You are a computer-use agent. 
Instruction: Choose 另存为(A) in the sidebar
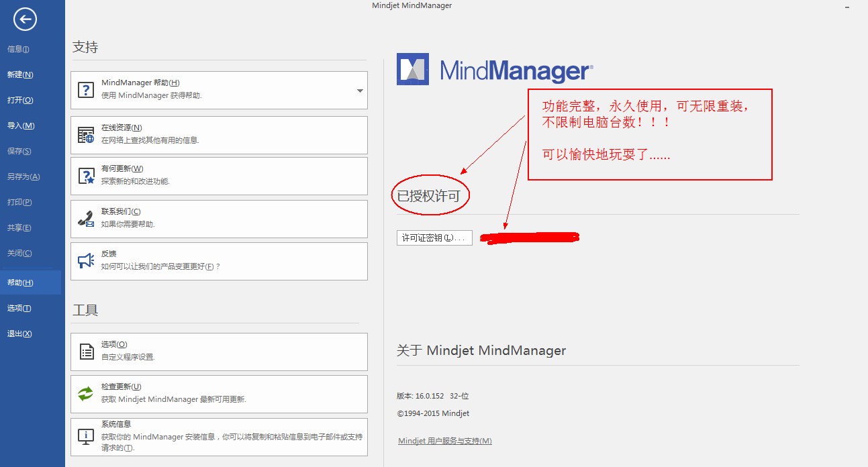(23, 176)
